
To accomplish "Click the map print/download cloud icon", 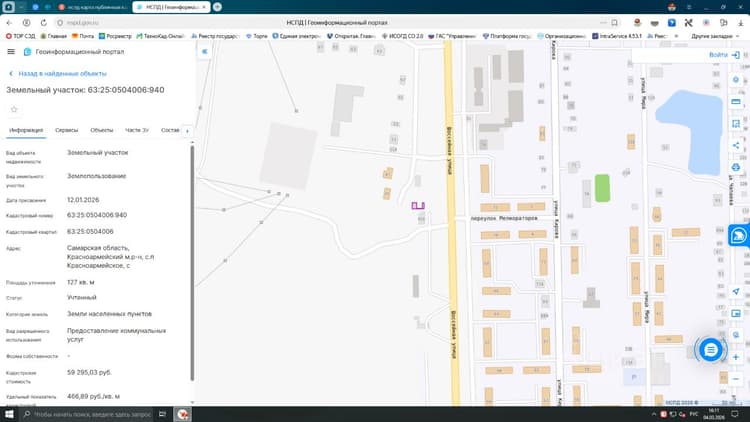I will coord(736,167).
